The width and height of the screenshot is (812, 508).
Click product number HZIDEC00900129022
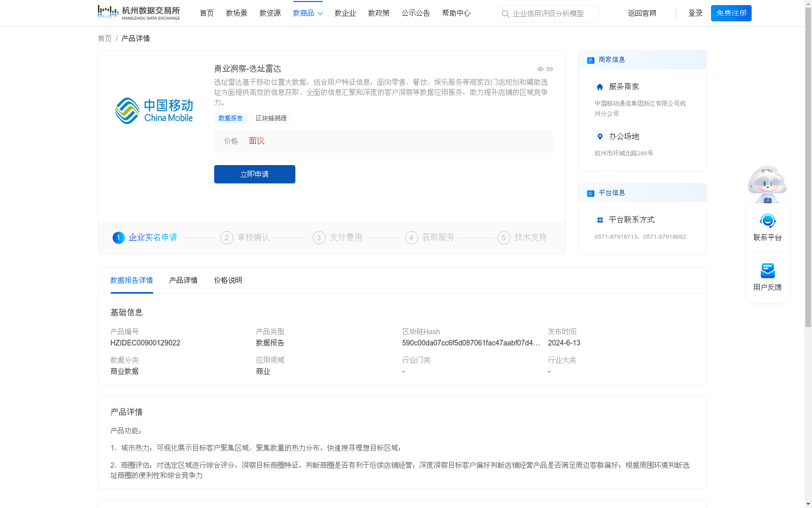tap(145, 343)
